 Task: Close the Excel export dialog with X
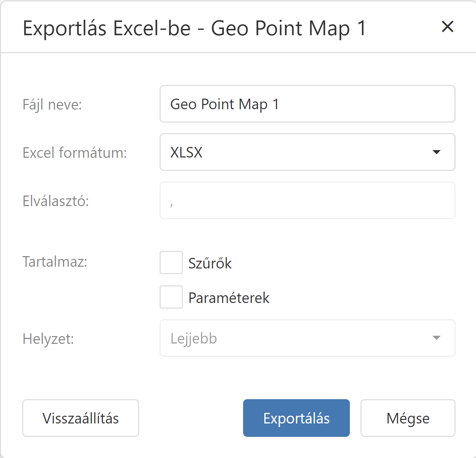point(447,27)
